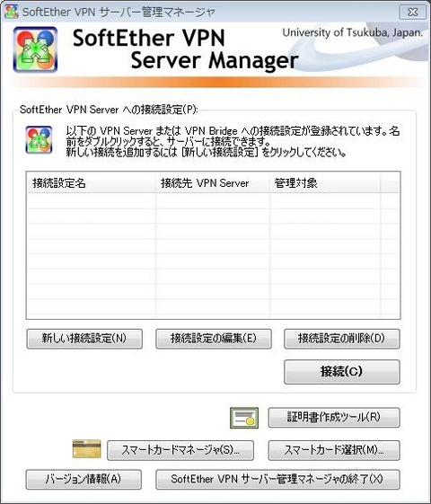
Task: Create a new connection with 新しい接続設定(N)
Action: tap(84, 339)
